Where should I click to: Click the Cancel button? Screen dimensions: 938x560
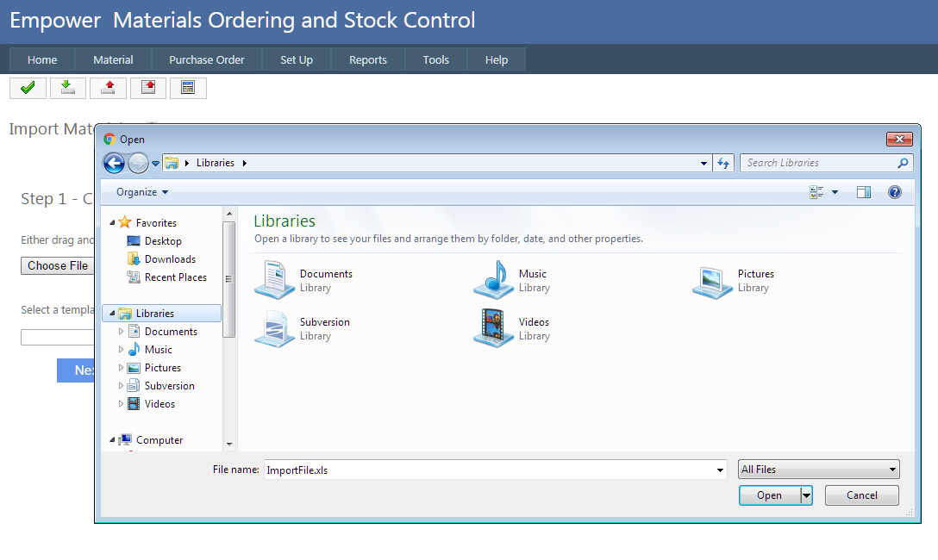coord(861,495)
